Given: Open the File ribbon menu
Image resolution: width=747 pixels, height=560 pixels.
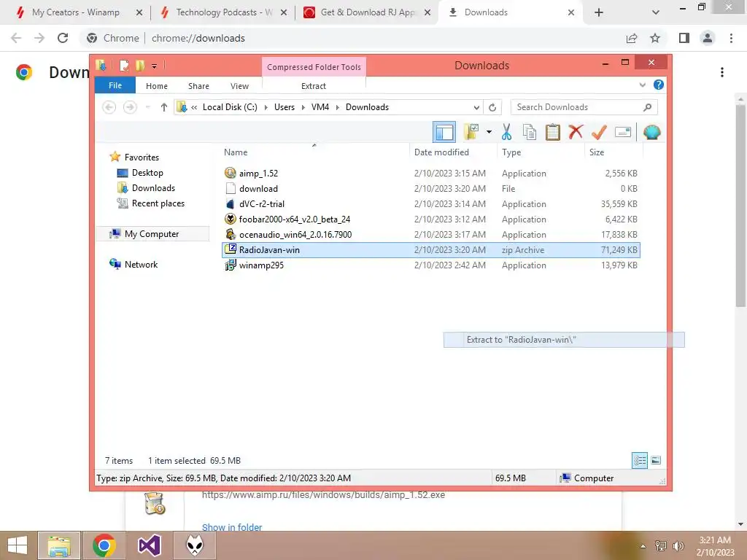Looking at the screenshot, I should click(x=115, y=85).
